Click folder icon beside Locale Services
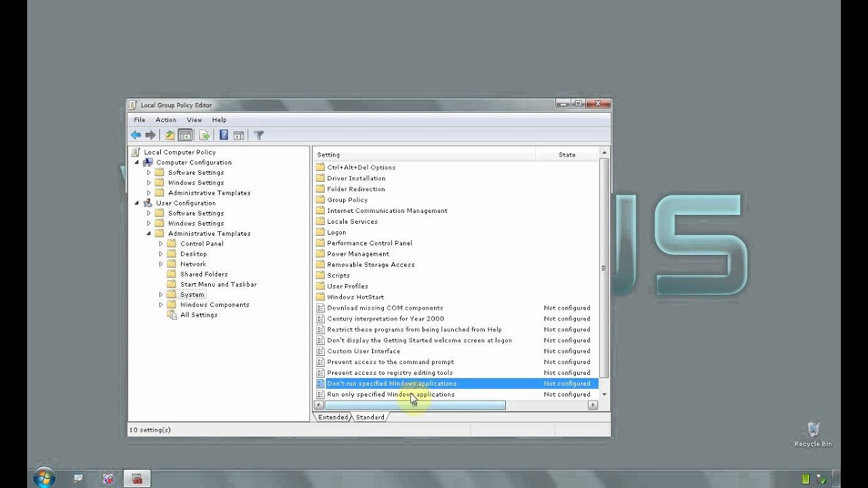868x488 pixels. [321, 221]
